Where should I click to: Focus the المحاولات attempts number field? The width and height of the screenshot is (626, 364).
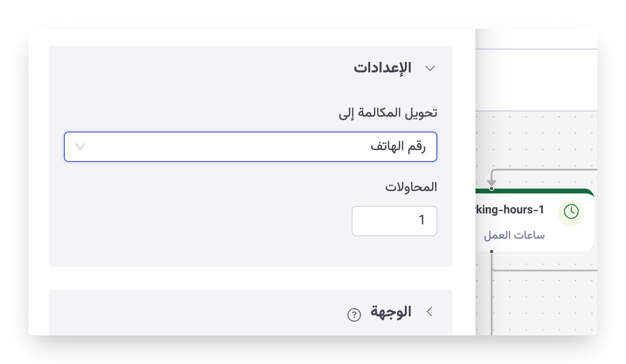coord(394,221)
